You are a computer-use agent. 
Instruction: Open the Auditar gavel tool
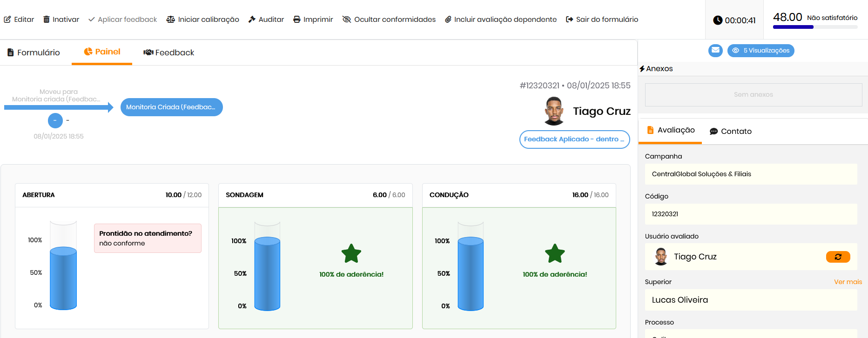(x=252, y=20)
